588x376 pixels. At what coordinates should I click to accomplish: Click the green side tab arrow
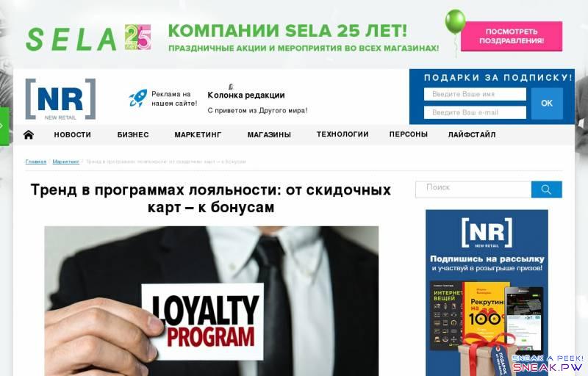4,126
